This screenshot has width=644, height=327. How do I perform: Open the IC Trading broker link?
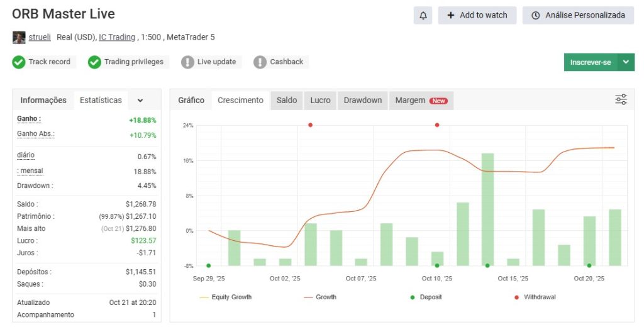pyautogui.click(x=117, y=37)
